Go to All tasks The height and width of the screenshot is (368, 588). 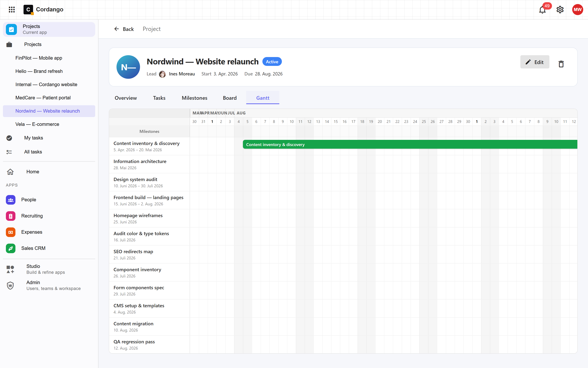(49, 152)
